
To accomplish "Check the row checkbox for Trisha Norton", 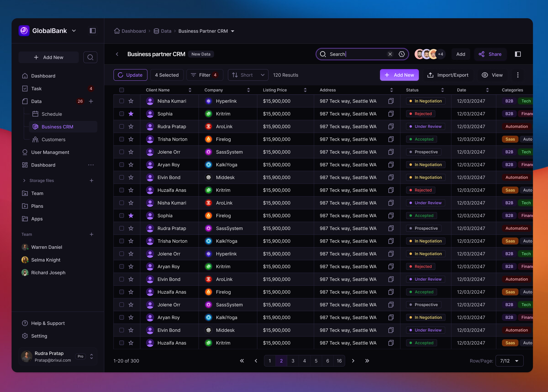I will (x=122, y=139).
